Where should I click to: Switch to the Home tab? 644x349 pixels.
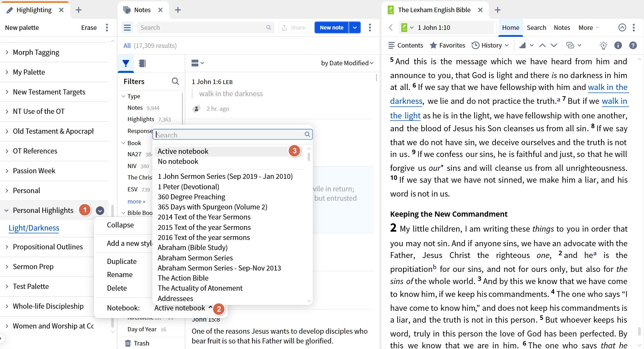(x=510, y=27)
